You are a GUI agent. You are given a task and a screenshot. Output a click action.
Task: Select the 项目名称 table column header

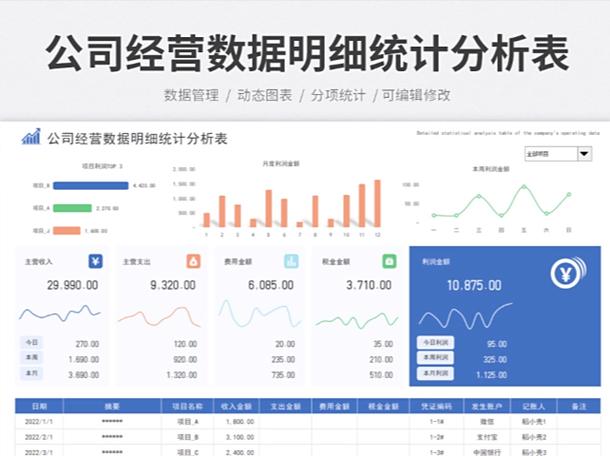click(x=188, y=406)
